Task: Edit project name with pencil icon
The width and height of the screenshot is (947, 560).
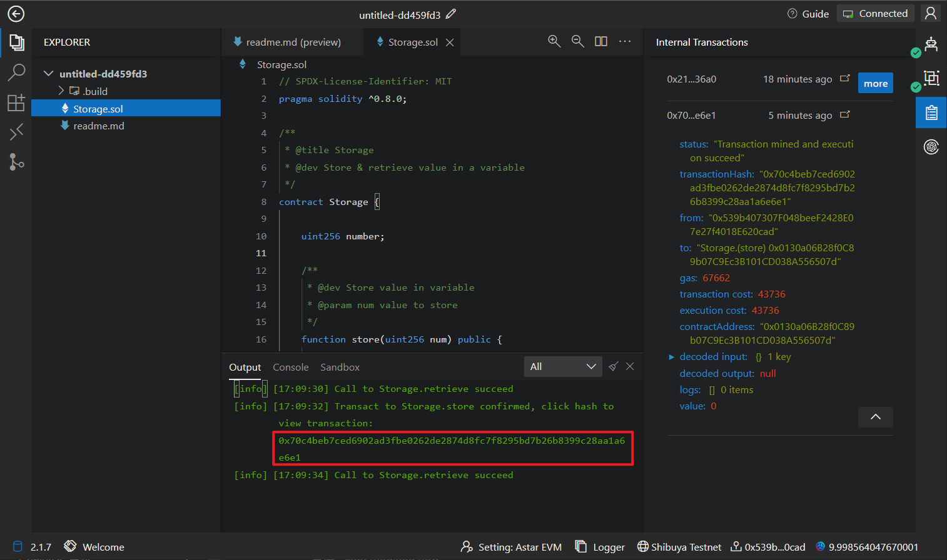Action: 451,14
